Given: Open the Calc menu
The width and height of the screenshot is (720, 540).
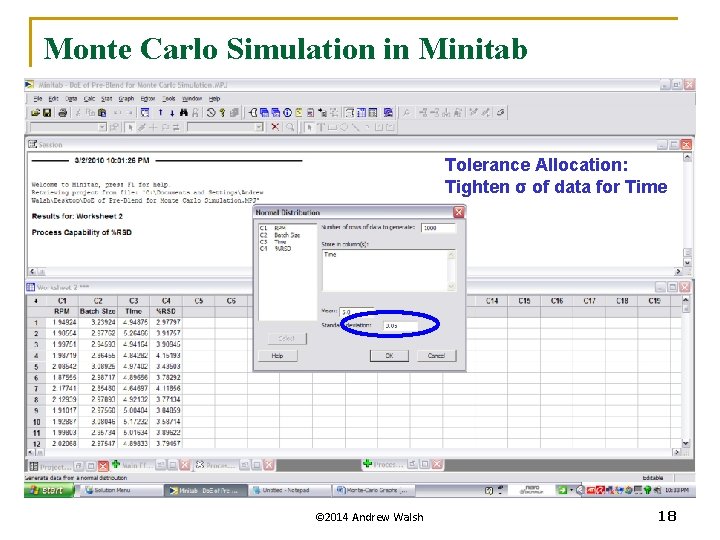Looking at the screenshot, I should coord(89,98).
